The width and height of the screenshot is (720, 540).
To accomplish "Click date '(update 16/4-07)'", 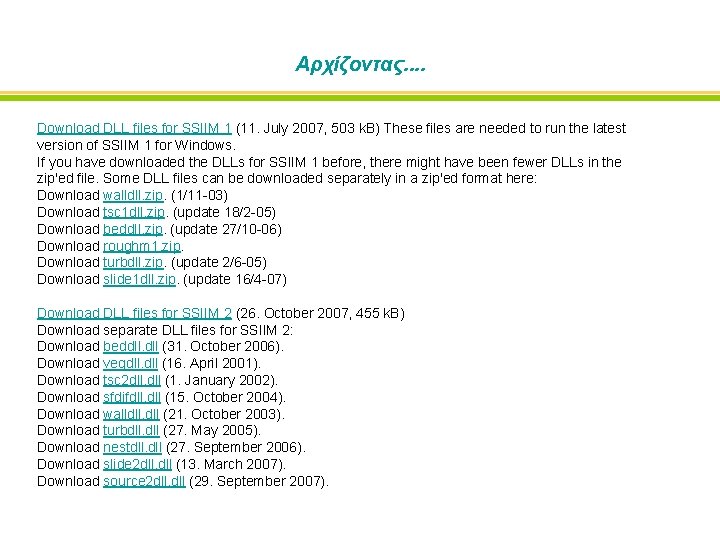I will point(235,280).
